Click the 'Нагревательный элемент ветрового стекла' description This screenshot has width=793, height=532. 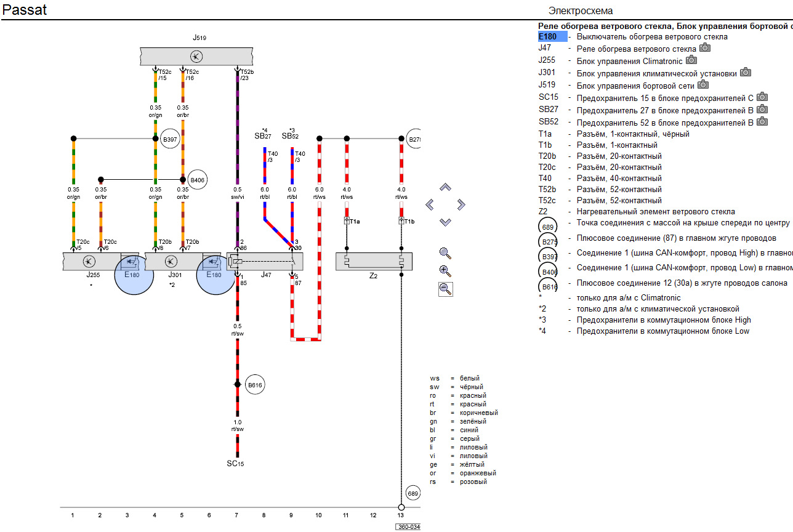[x=656, y=211]
